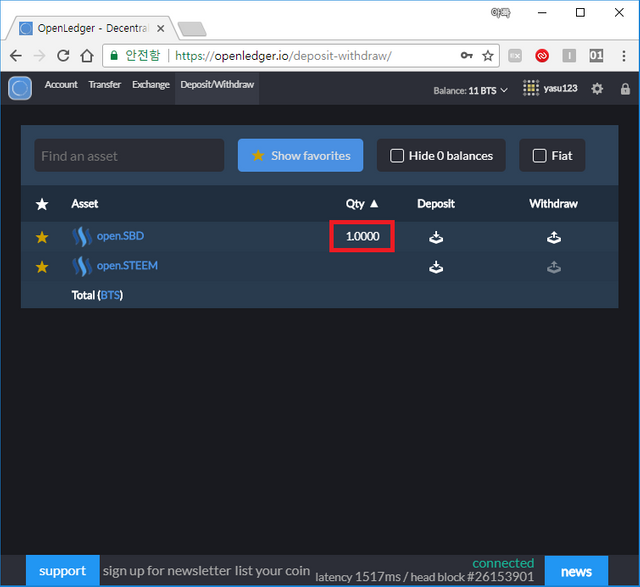
Task: Click the support button
Action: tap(62, 570)
